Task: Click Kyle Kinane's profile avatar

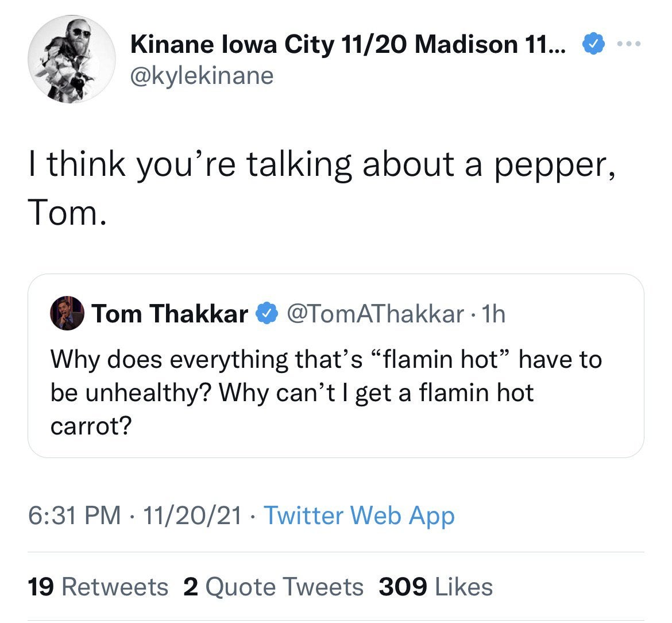Action: [72, 59]
